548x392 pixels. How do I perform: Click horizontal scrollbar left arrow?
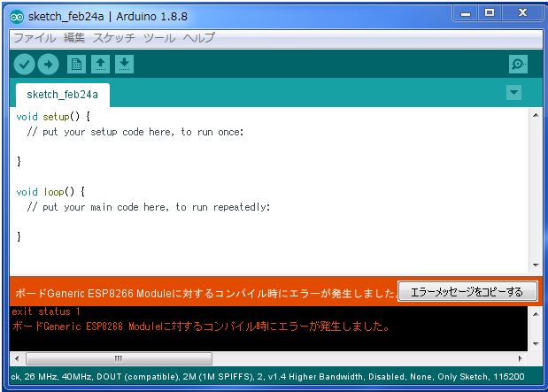(x=17, y=358)
